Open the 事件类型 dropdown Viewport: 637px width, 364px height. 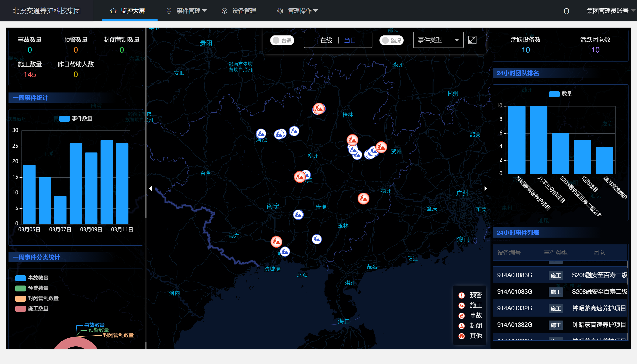click(438, 40)
